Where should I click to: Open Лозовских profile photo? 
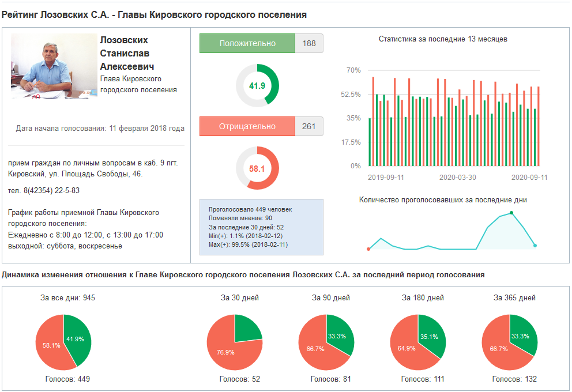tap(54, 66)
